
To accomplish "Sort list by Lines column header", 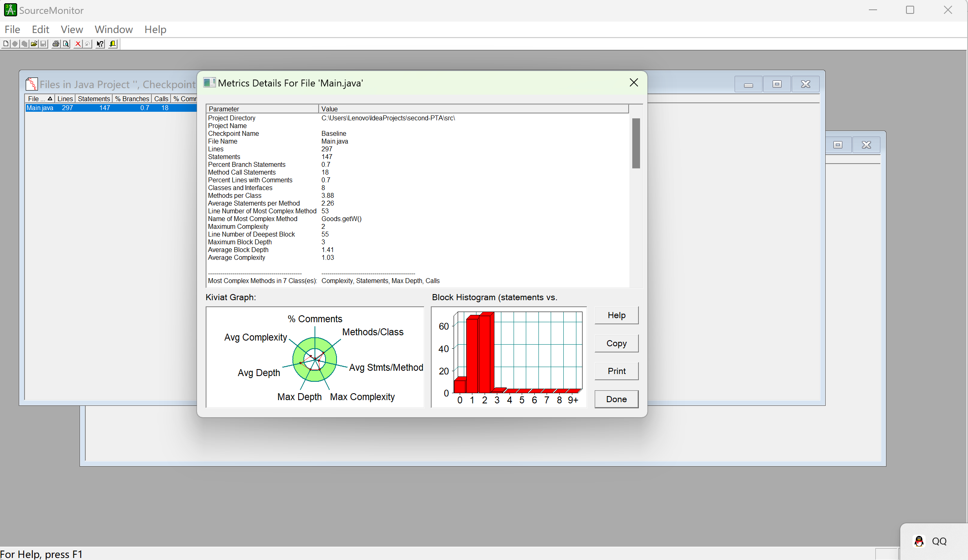I will (x=65, y=99).
